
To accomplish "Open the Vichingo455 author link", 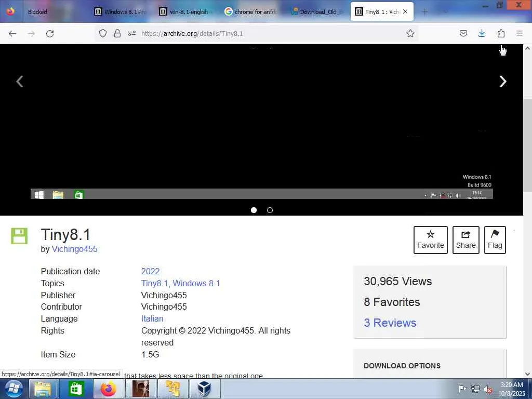I will coord(75,249).
